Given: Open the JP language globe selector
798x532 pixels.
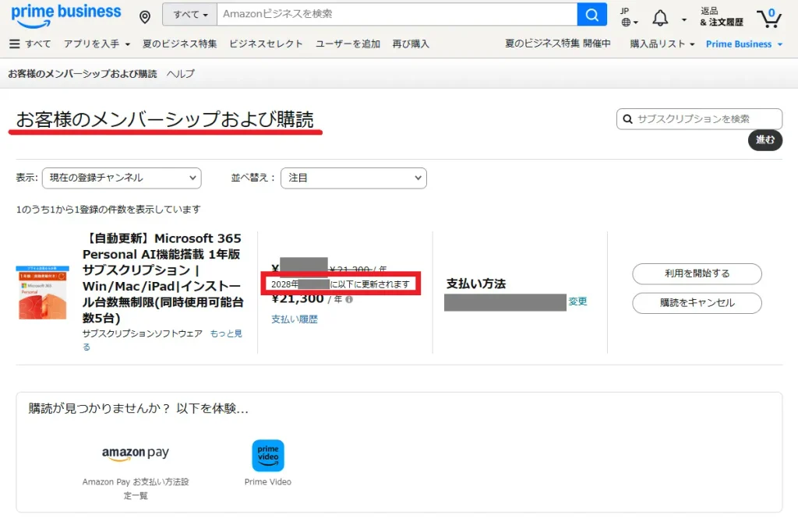Looking at the screenshot, I should tap(629, 17).
